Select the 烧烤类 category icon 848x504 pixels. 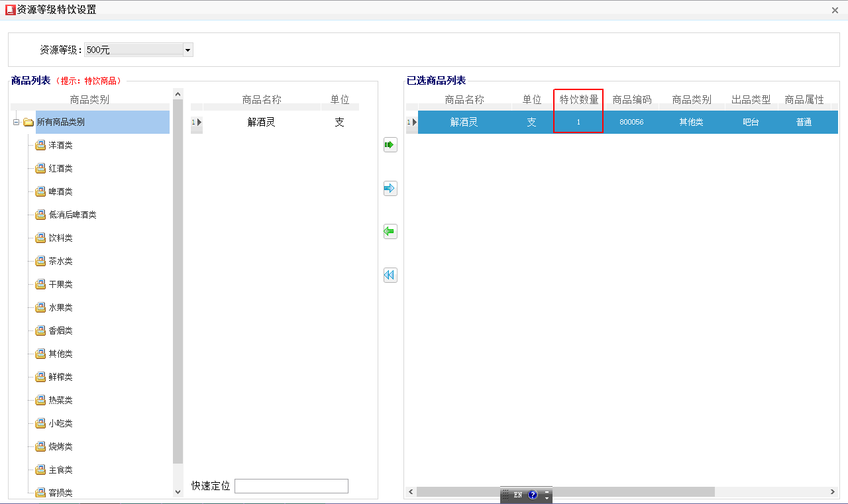[x=40, y=446]
